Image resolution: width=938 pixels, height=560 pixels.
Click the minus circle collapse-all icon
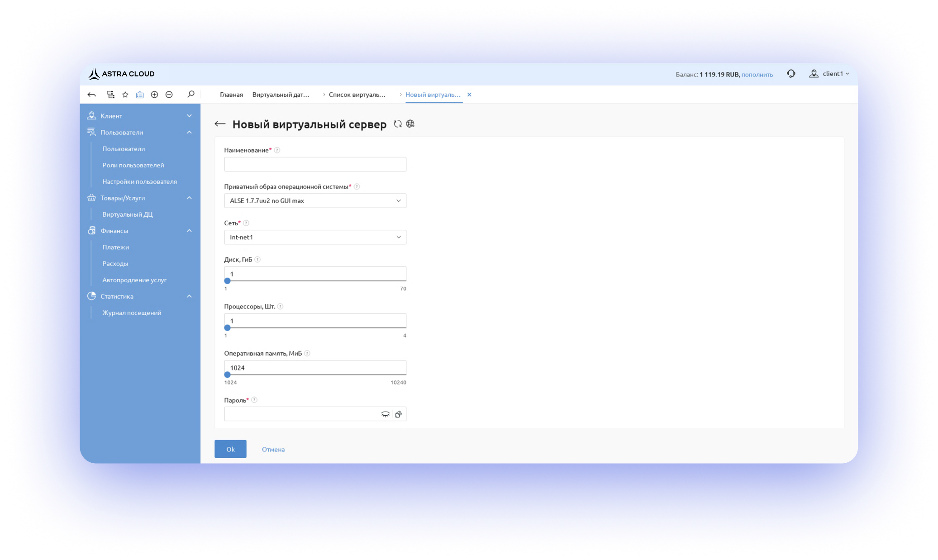tap(169, 95)
